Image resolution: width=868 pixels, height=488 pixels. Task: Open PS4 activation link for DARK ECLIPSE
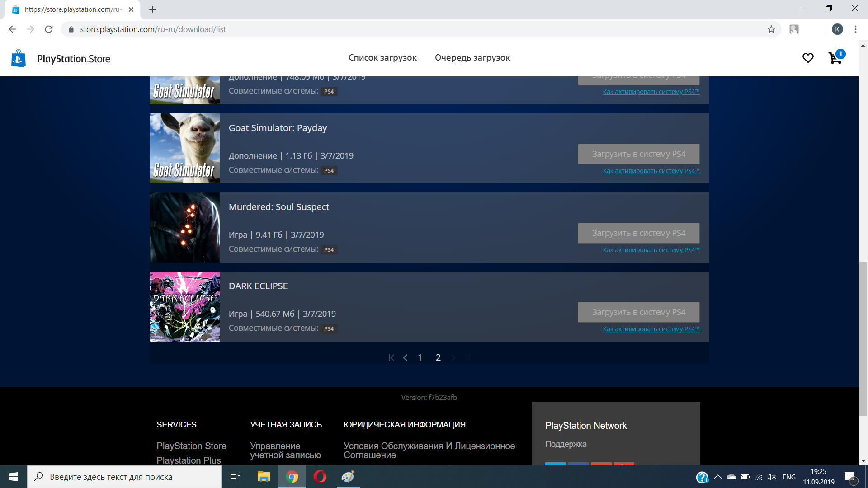click(x=651, y=329)
